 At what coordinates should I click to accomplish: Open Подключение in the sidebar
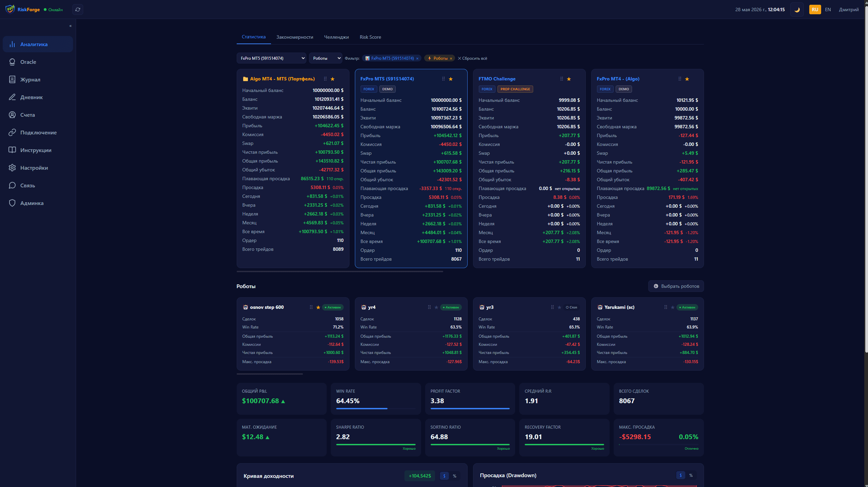(x=38, y=132)
